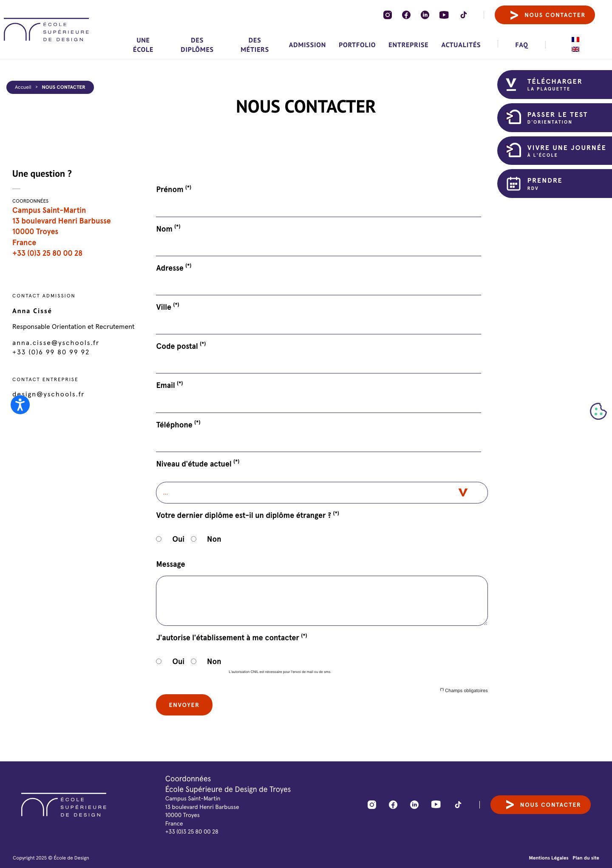Image resolution: width=612 pixels, height=868 pixels.
Task: Open the Une École menu
Action: click(143, 45)
